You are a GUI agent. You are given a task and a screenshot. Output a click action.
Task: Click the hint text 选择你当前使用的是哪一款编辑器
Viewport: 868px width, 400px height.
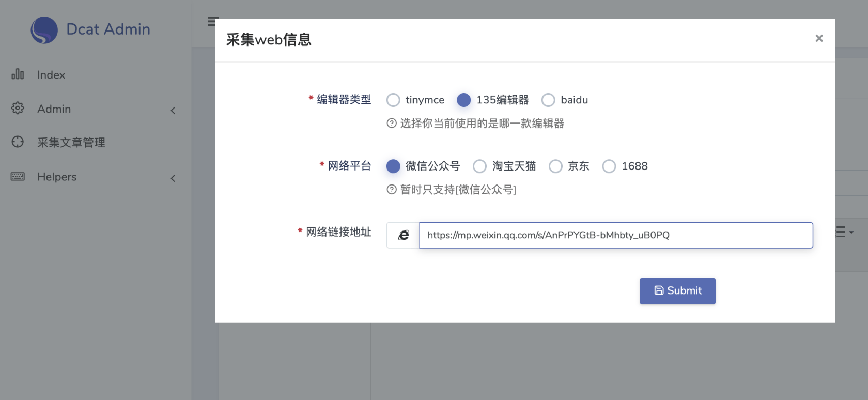tap(482, 124)
